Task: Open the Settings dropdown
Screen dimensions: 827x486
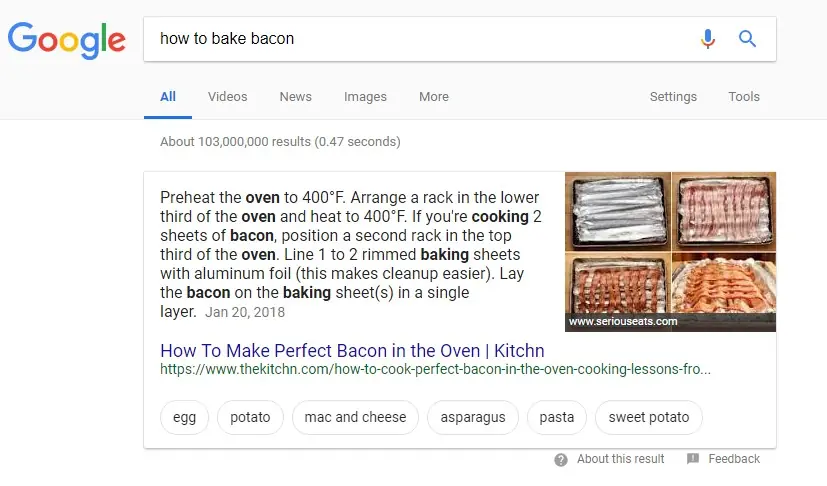Action: [673, 97]
